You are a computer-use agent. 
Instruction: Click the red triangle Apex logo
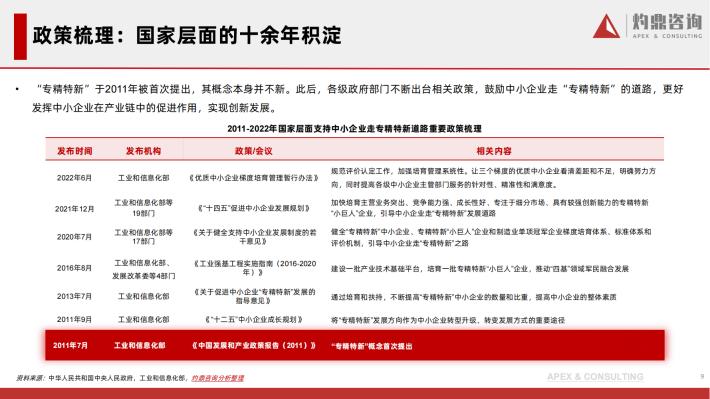coord(606,26)
